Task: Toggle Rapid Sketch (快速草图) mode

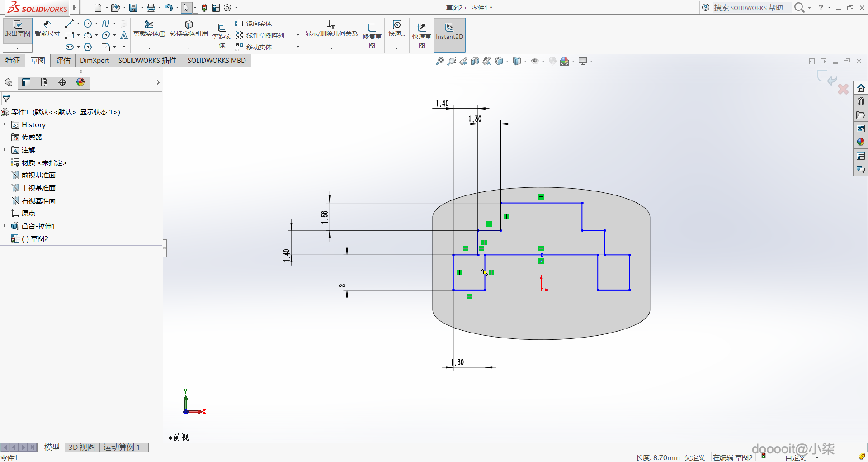Action: [x=421, y=28]
